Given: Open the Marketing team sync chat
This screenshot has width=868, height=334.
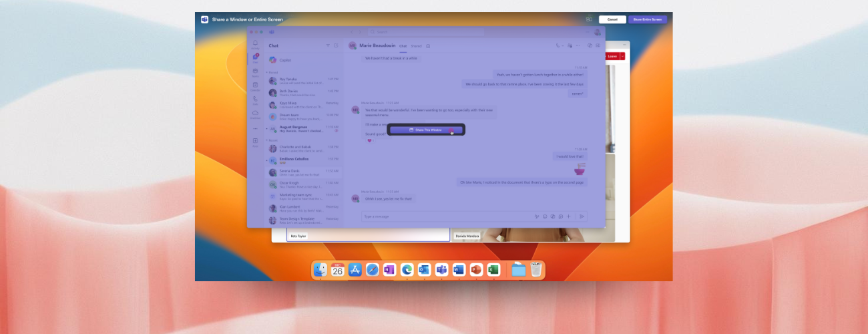Looking at the screenshot, I should pyautogui.click(x=304, y=196).
